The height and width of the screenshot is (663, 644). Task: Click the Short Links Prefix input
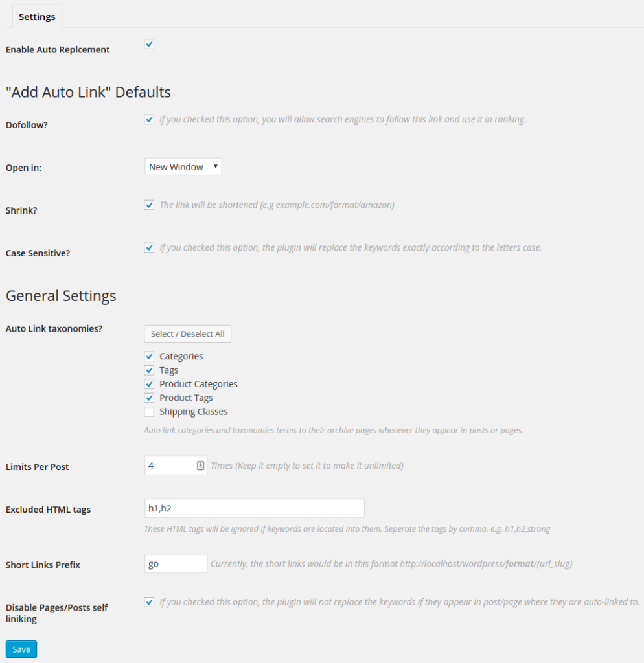pos(175,563)
